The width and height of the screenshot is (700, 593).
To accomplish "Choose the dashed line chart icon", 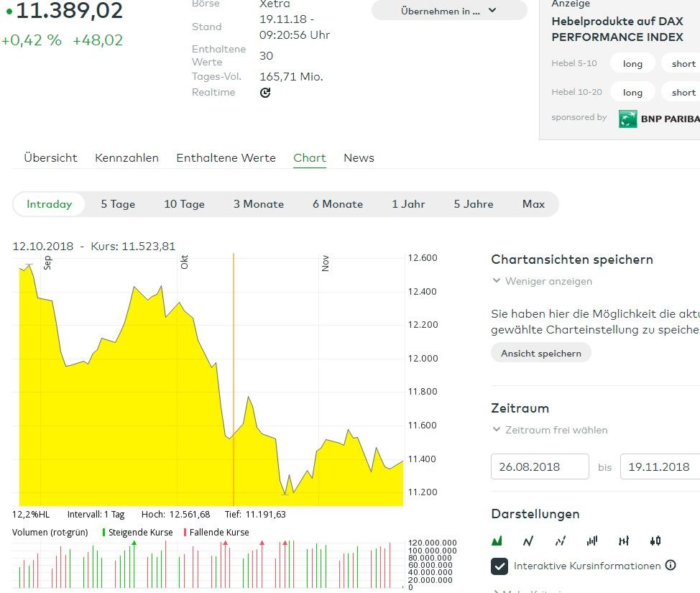I will (561, 541).
